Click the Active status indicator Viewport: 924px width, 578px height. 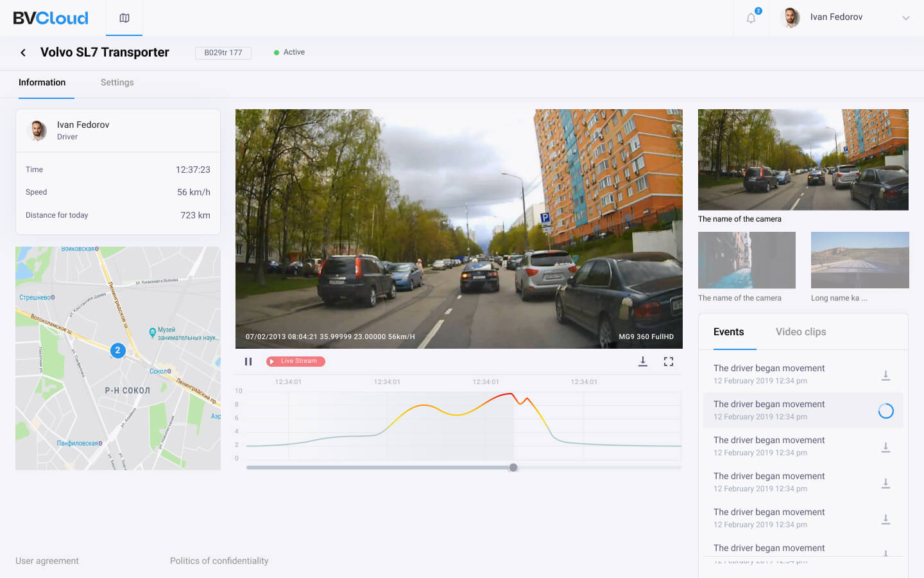click(289, 53)
